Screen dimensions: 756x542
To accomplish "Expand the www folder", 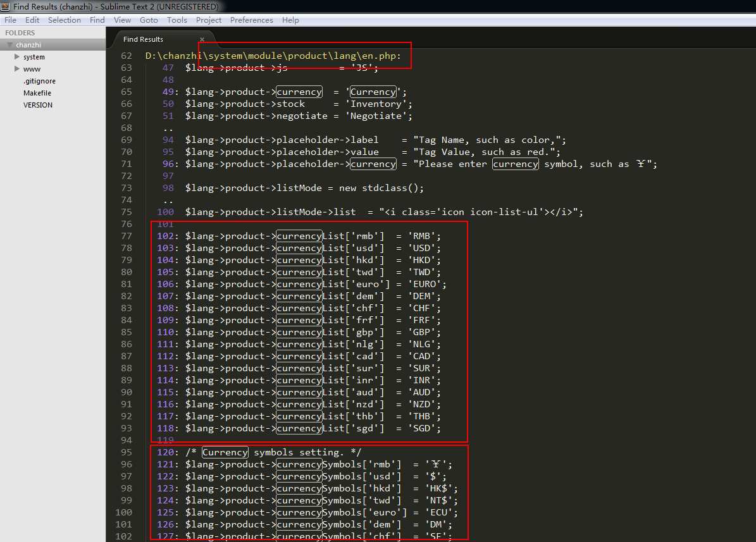I will click(x=17, y=69).
